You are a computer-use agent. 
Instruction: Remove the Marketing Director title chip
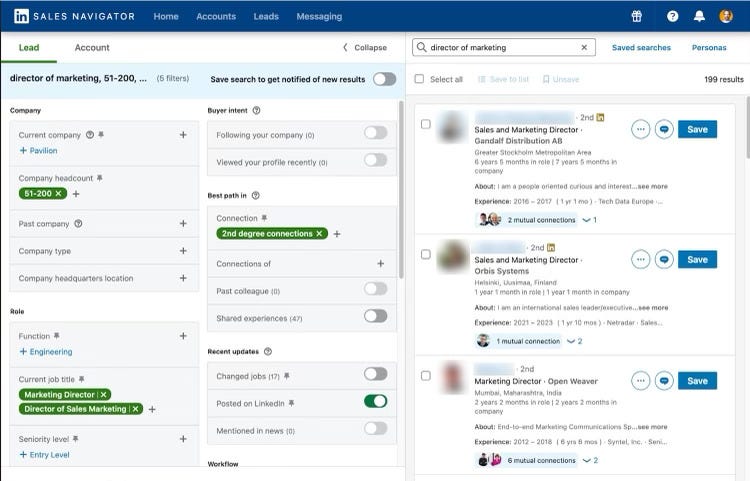[x=103, y=395]
